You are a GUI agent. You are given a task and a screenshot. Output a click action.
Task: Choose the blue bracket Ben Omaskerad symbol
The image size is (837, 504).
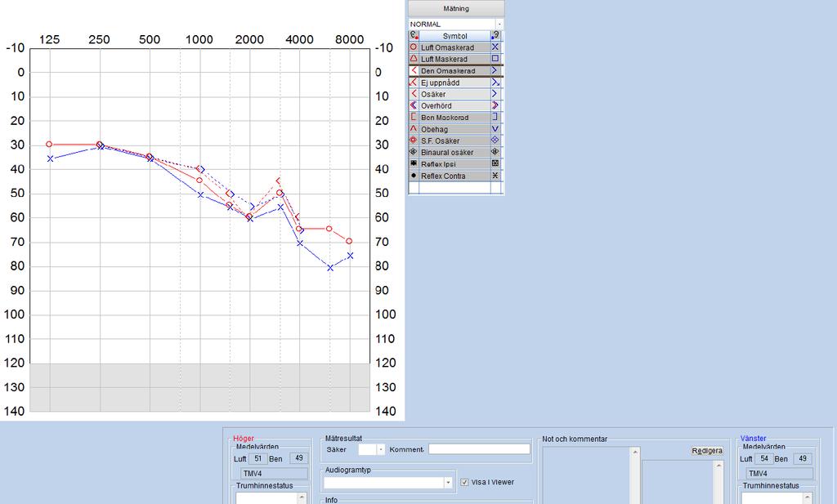[x=495, y=70]
